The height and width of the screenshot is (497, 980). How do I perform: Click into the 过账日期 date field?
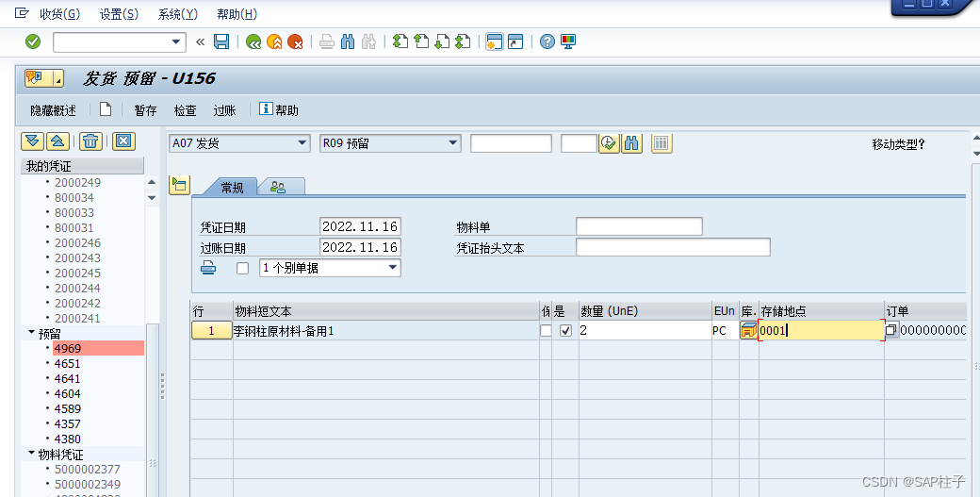coord(360,247)
